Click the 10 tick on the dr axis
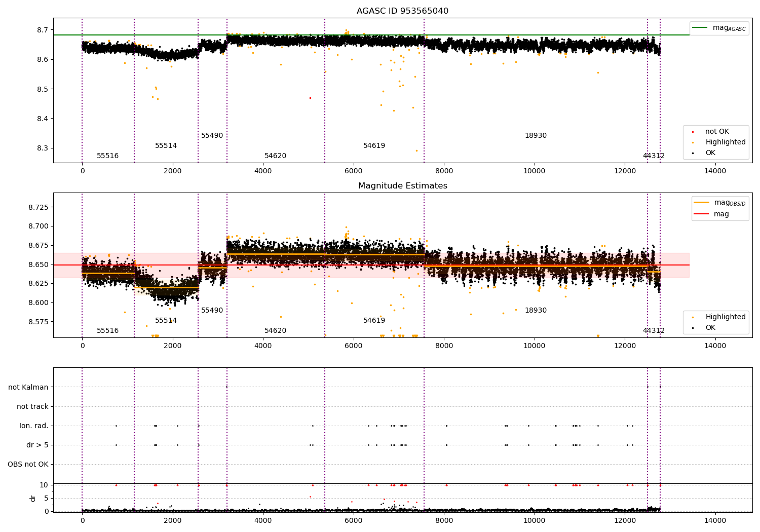The width and height of the screenshot is (760, 532). point(44,485)
